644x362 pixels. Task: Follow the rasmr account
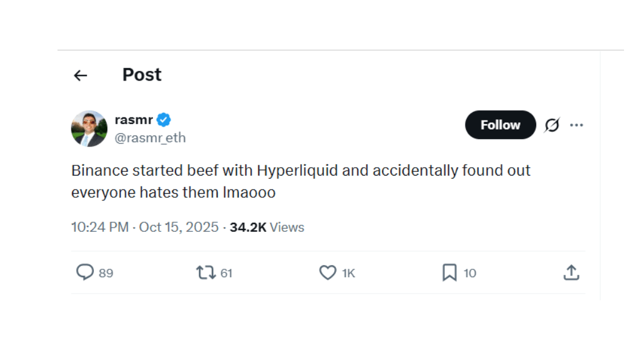(500, 125)
